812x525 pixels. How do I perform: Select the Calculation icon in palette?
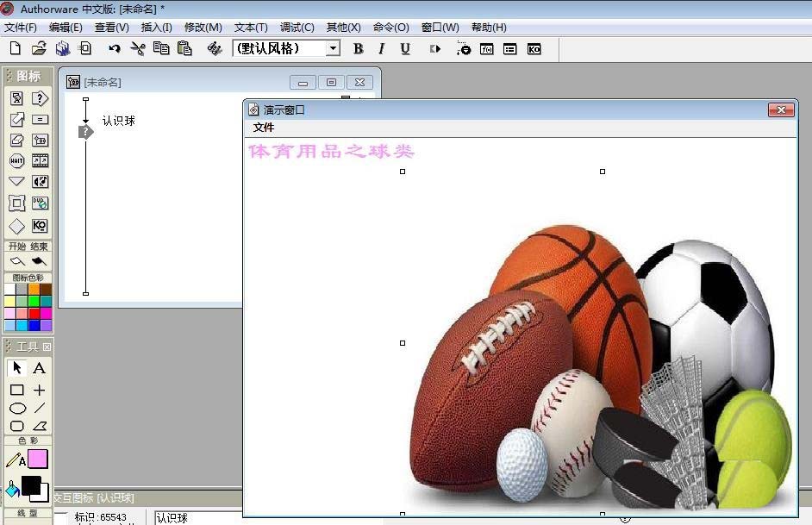[x=40, y=120]
